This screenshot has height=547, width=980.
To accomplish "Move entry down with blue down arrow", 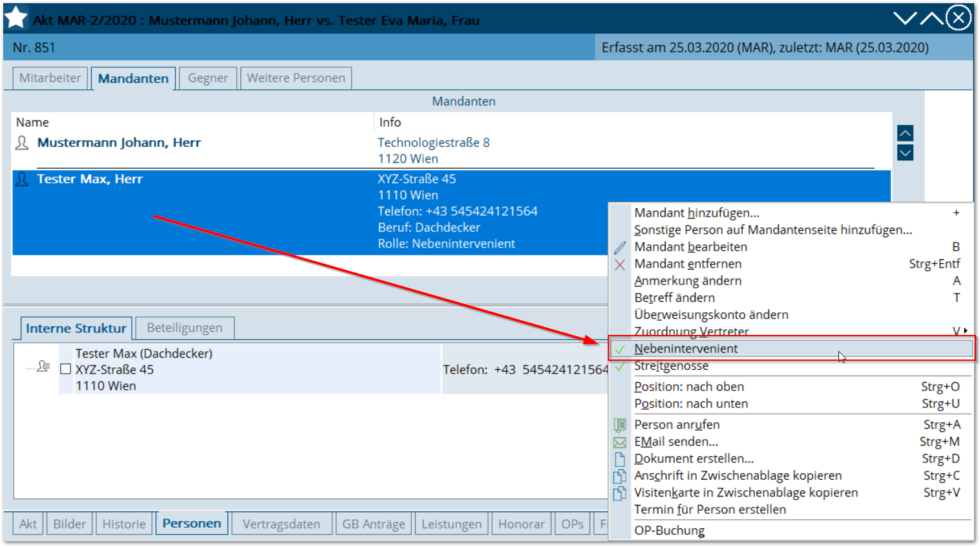I will (905, 153).
